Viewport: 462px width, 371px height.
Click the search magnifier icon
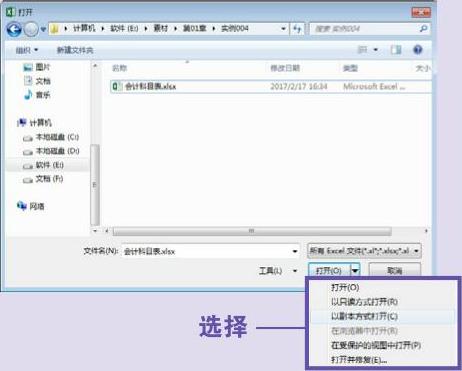click(x=423, y=29)
